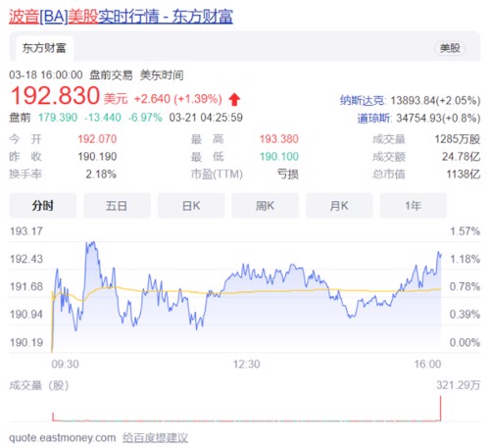Click the 美股 market tag badge

coord(450,48)
